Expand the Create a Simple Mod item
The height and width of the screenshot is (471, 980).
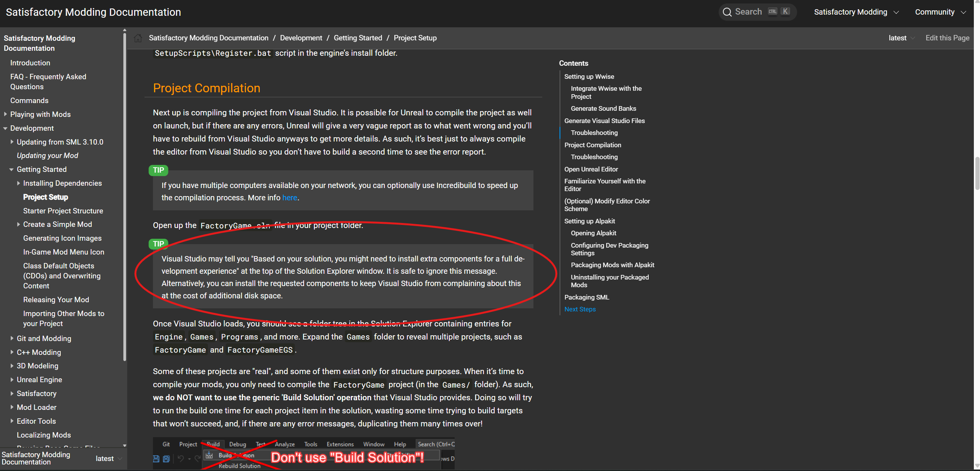tap(18, 224)
